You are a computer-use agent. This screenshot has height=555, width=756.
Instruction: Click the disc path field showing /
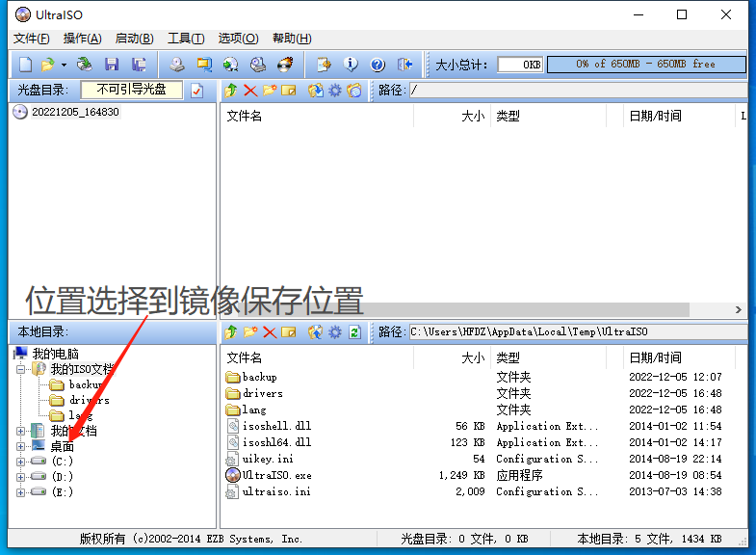click(579, 91)
